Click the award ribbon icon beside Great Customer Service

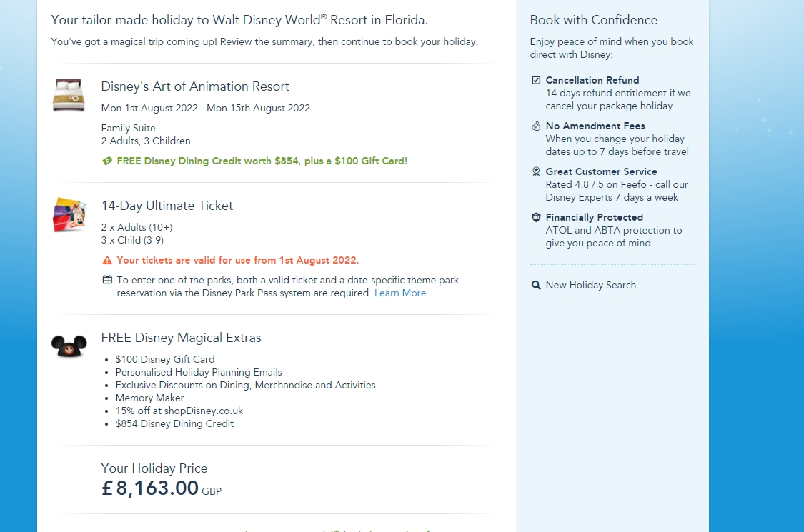click(537, 171)
